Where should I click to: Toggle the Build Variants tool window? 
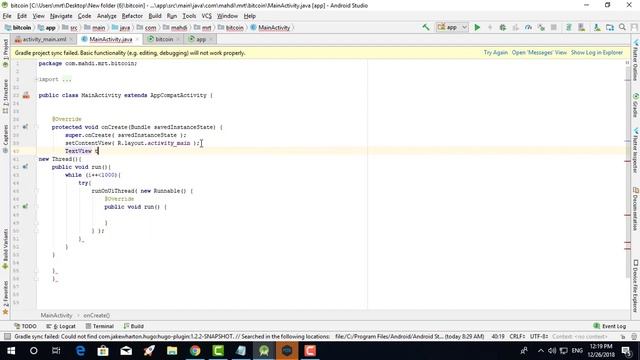(5, 249)
